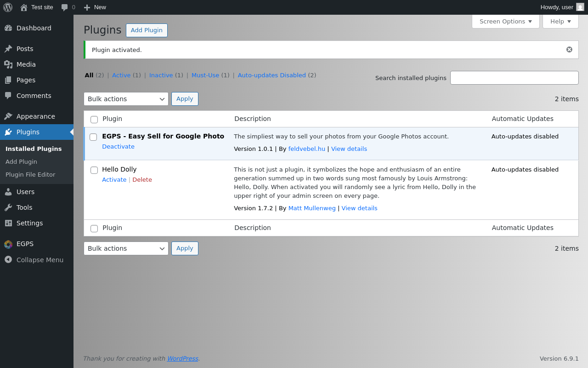Click the Media icon in sidebar
Viewport: 588px width, 368px height.
click(x=8, y=64)
